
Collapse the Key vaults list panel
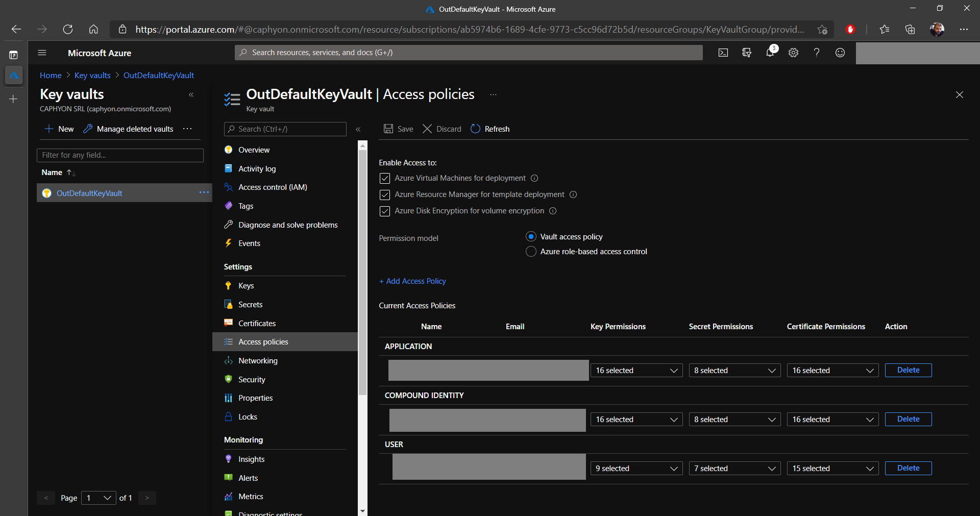tap(191, 94)
